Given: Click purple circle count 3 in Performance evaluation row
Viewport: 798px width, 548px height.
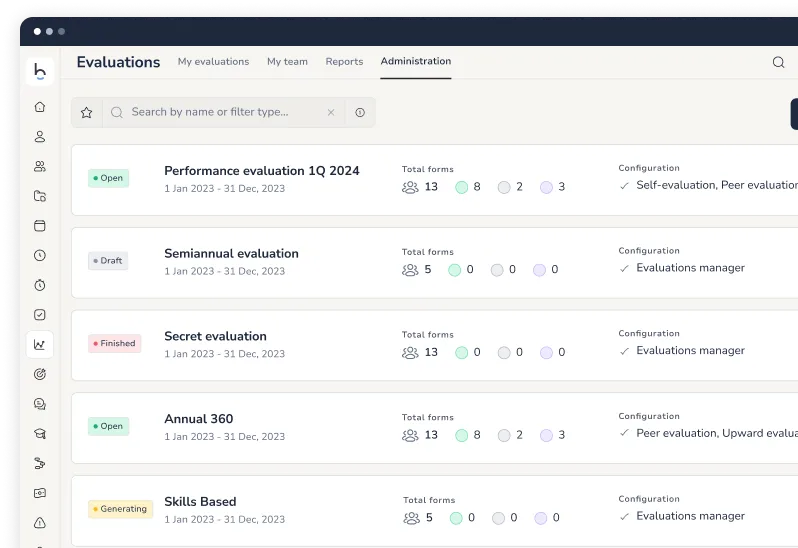Looking at the screenshot, I should point(553,187).
